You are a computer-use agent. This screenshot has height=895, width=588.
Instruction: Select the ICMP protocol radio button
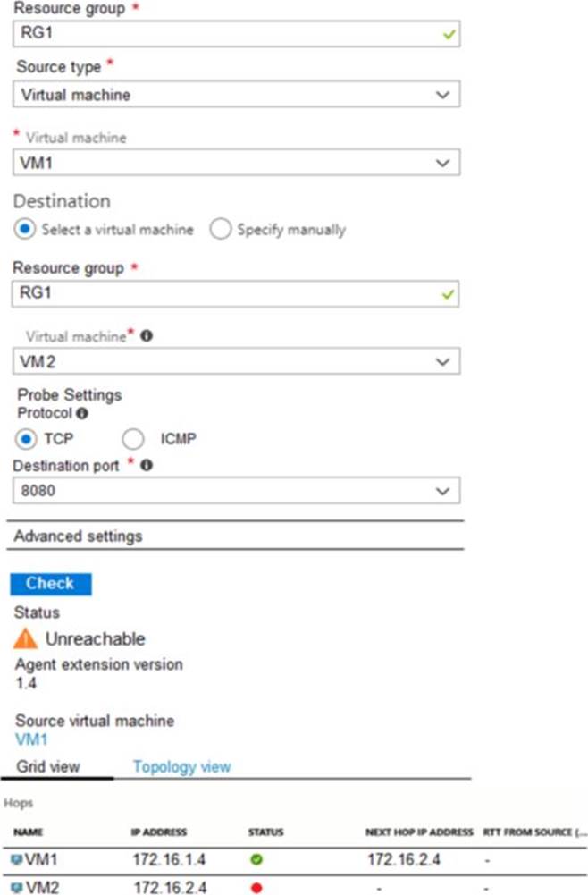click(133, 439)
